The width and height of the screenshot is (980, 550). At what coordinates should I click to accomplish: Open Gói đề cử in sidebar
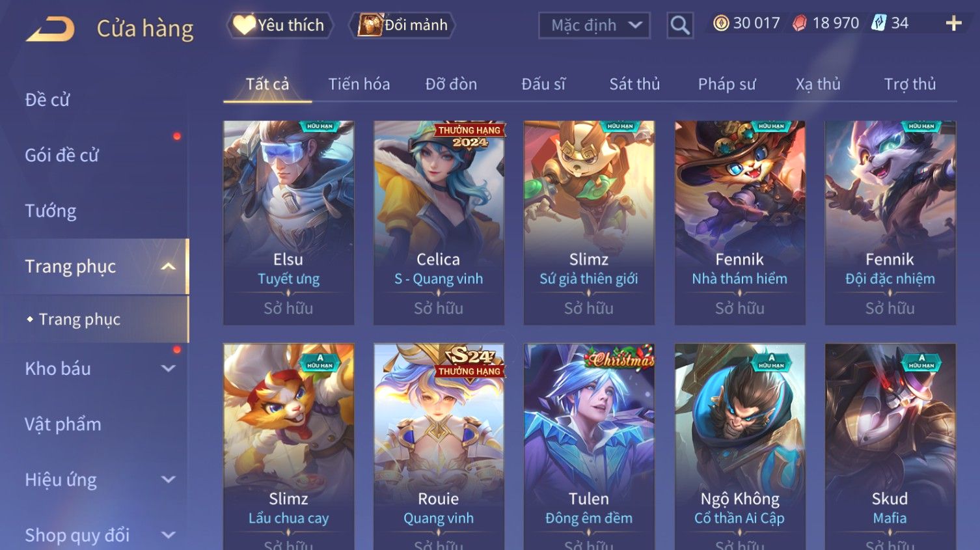[x=62, y=155]
